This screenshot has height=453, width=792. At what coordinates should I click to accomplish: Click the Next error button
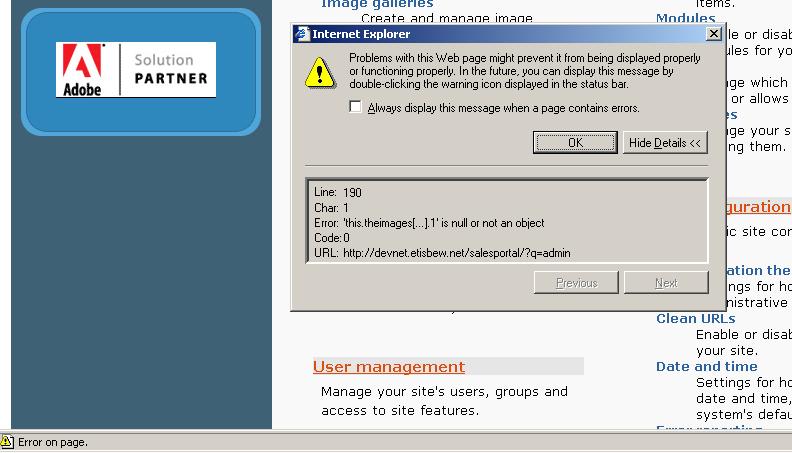point(666,283)
